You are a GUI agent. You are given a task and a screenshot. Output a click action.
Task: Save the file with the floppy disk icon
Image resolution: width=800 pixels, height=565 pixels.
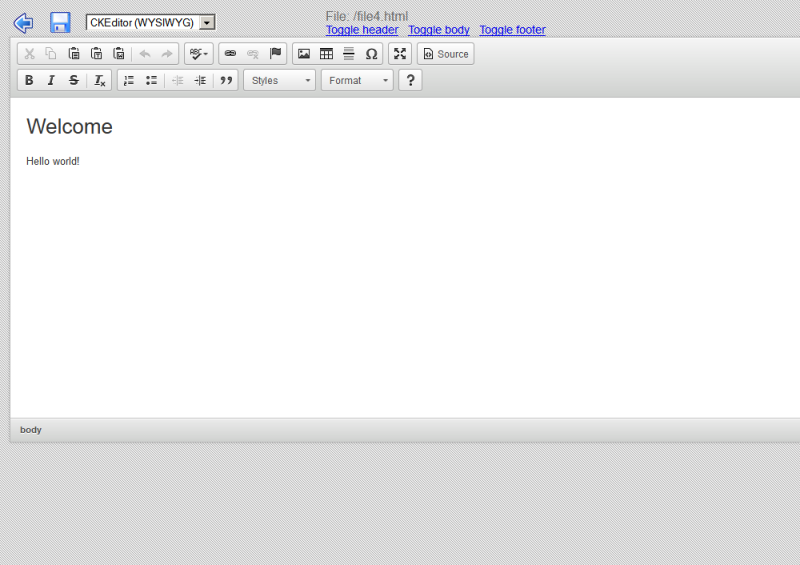(60, 23)
